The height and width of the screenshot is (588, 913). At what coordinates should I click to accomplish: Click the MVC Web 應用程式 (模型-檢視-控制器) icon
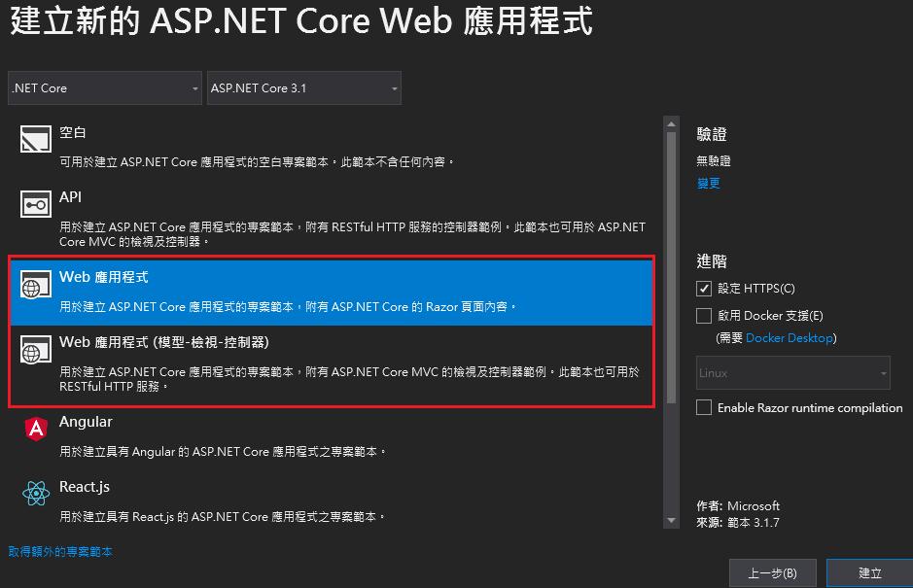click(36, 349)
